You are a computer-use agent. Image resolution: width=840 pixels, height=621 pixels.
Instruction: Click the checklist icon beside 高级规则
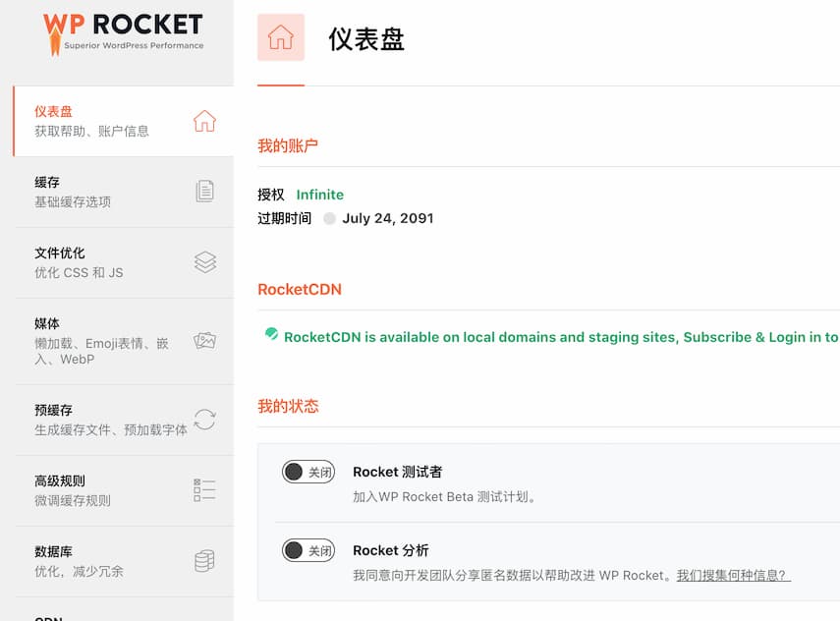point(204,490)
